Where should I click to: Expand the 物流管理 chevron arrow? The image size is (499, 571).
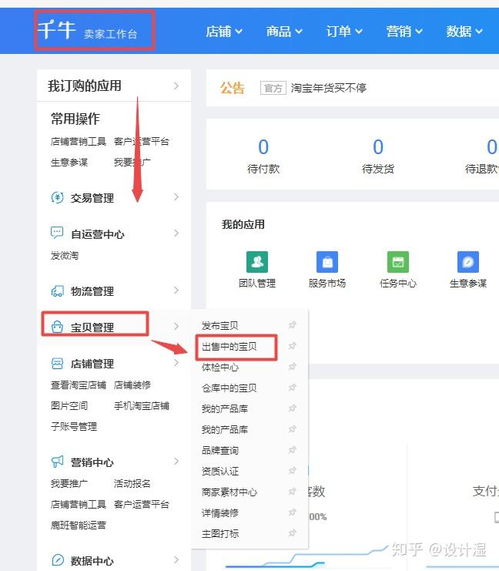176,290
